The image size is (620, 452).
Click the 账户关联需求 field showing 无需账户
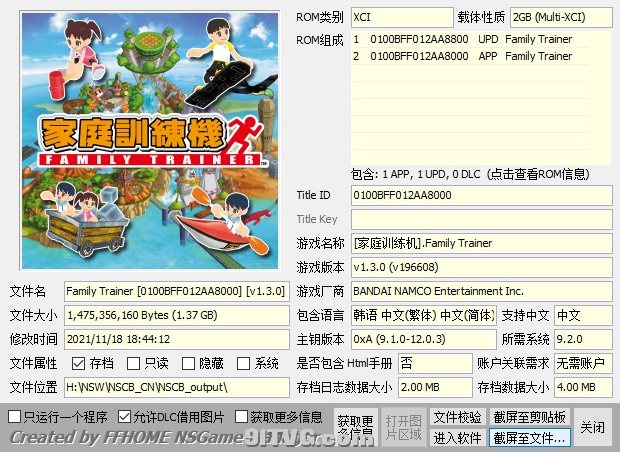pos(583,363)
